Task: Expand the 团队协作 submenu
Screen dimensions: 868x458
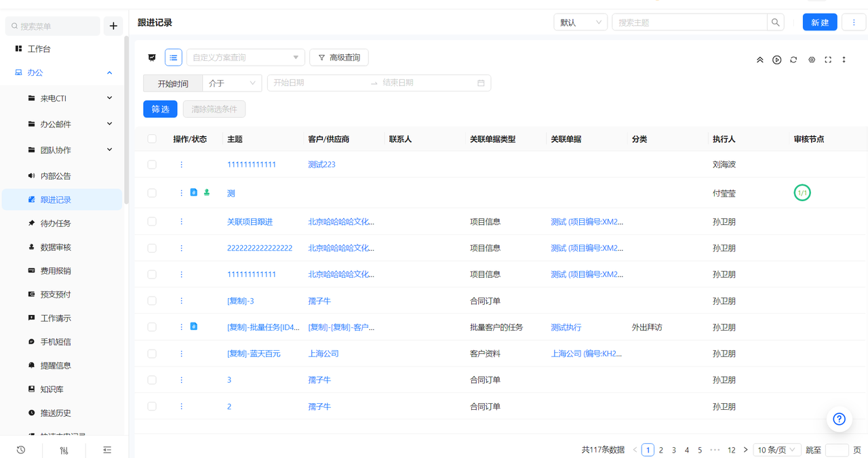Action: click(109, 150)
